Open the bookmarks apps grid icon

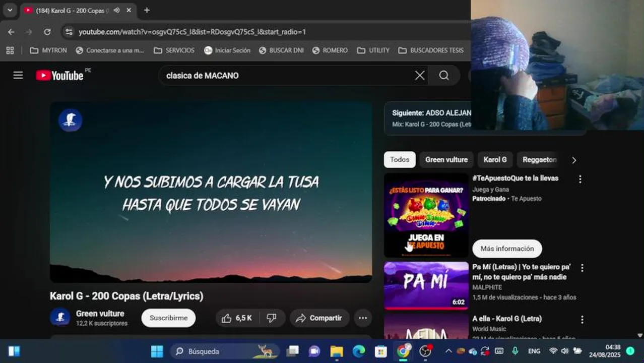[10, 50]
